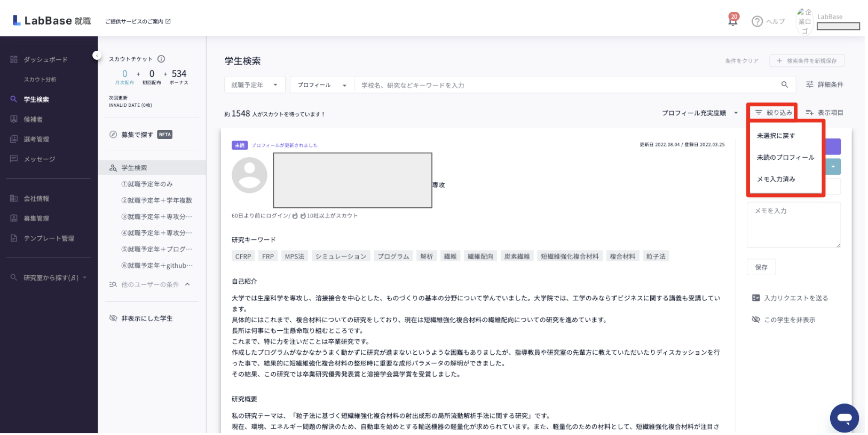Open 表示項目 display settings
868x435 pixels.
click(825, 113)
